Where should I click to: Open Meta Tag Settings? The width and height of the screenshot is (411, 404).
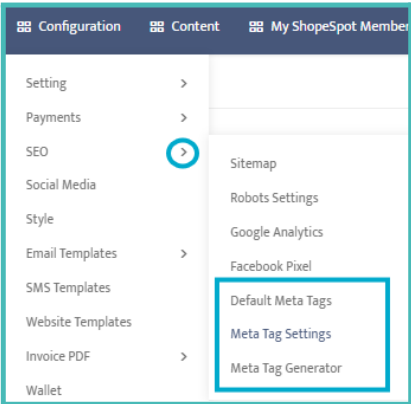281,334
